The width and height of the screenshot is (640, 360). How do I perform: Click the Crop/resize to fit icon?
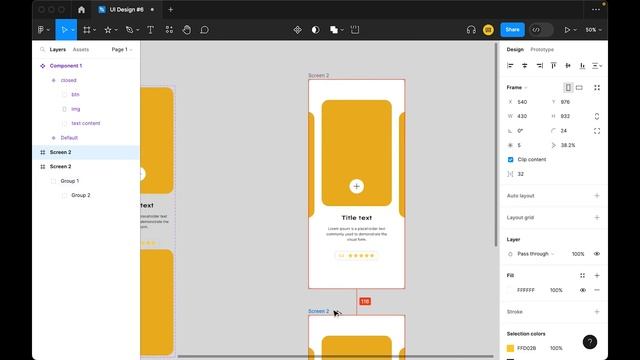[355, 30]
